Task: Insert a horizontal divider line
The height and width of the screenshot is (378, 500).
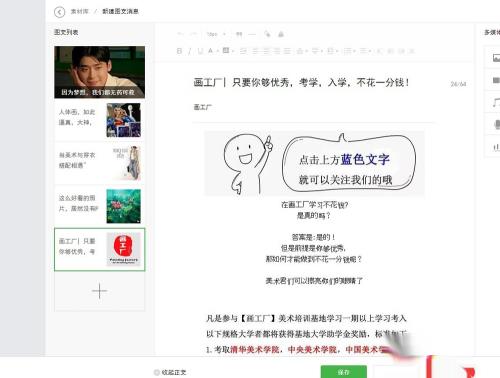Action: point(252,34)
